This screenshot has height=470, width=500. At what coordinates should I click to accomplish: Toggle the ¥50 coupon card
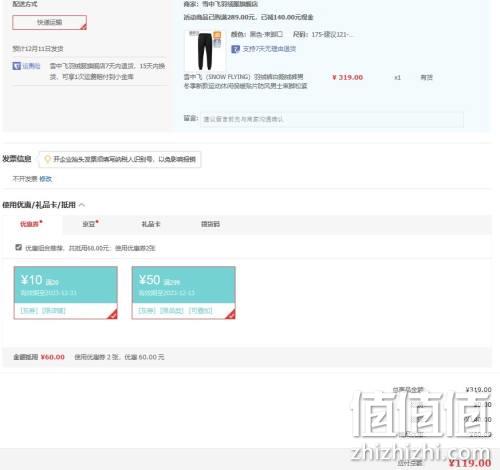click(x=183, y=293)
